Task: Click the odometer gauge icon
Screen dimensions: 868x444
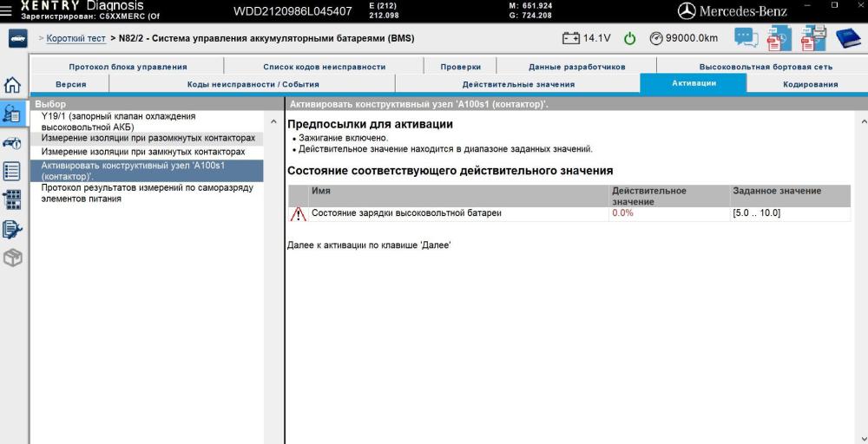Action: point(656,38)
